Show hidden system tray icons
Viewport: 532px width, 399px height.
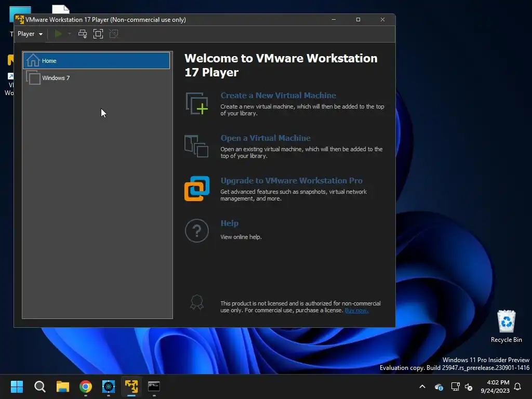[x=422, y=387]
